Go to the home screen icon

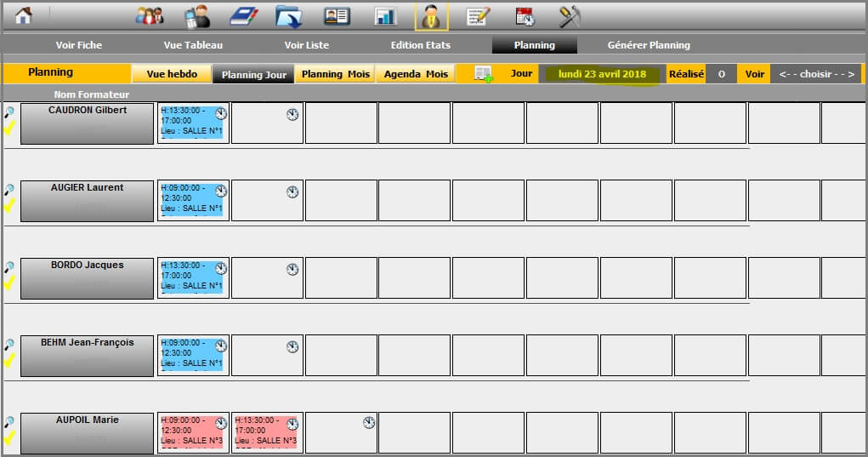[23, 15]
